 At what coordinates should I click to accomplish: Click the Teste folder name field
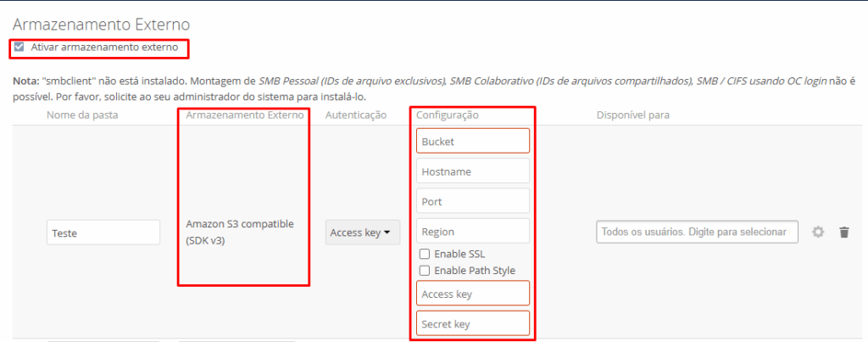tap(103, 233)
